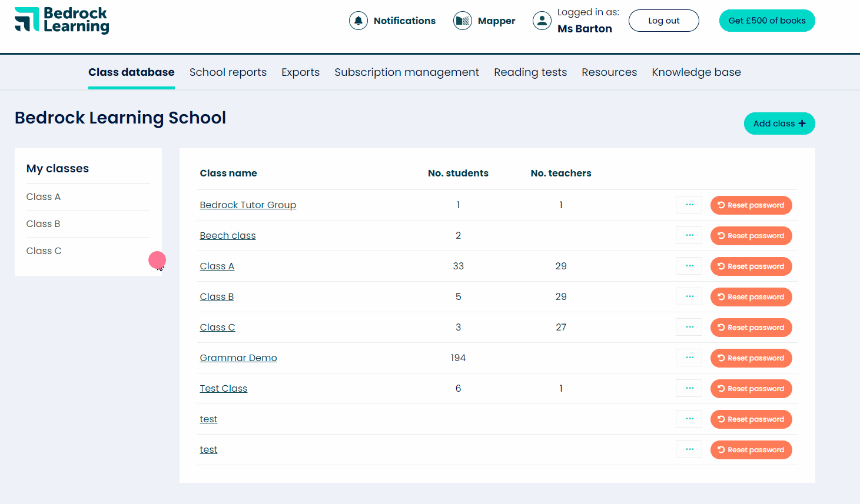Image resolution: width=860 pixels, height=504 pixels.
Task: Reset password for Grammar Demo
Action: 751,358
